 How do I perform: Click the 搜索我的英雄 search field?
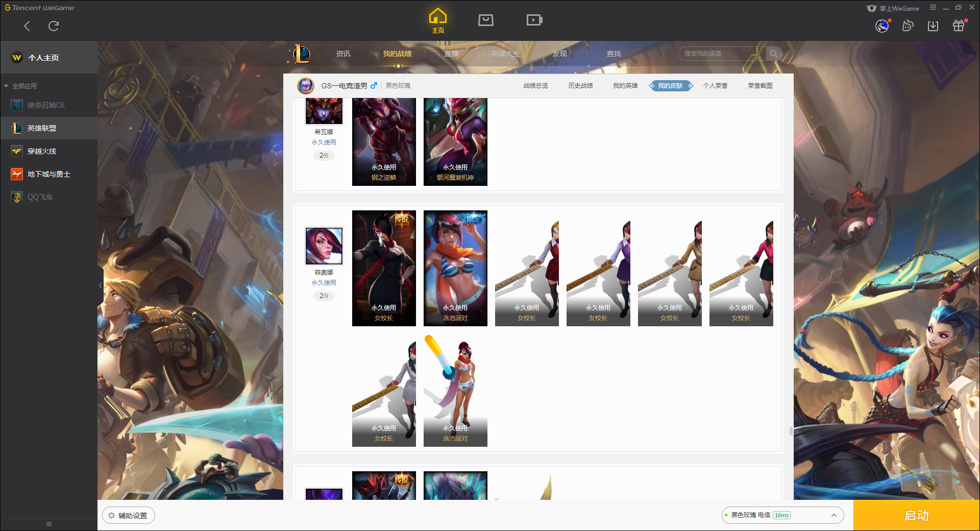click(722, 54)
